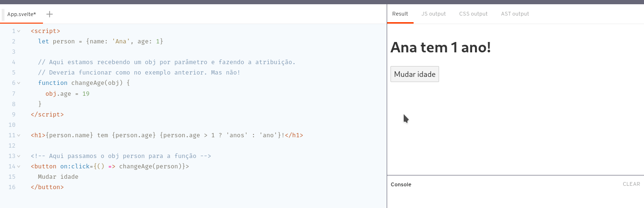Image resolution: width=644 pixels, height=208 pixels.
Task: Click 'changeAge(person)' in the on:click handler
Action: coord(150,166)
